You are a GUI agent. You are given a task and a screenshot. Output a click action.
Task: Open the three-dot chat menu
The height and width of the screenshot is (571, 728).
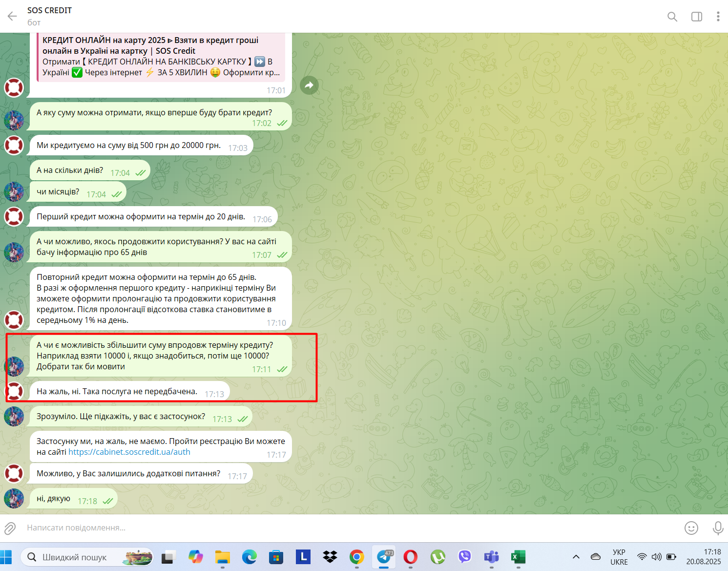click(x=718, y=17)
